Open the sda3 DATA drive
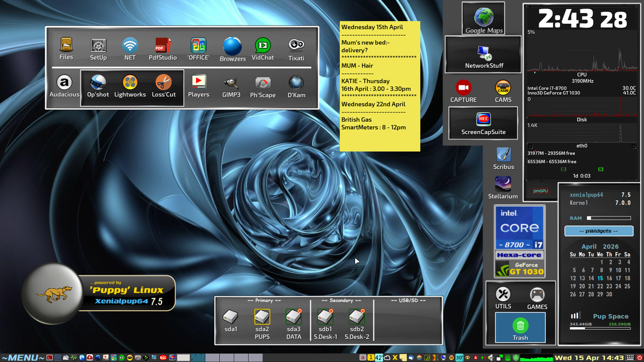 point(293,317)
